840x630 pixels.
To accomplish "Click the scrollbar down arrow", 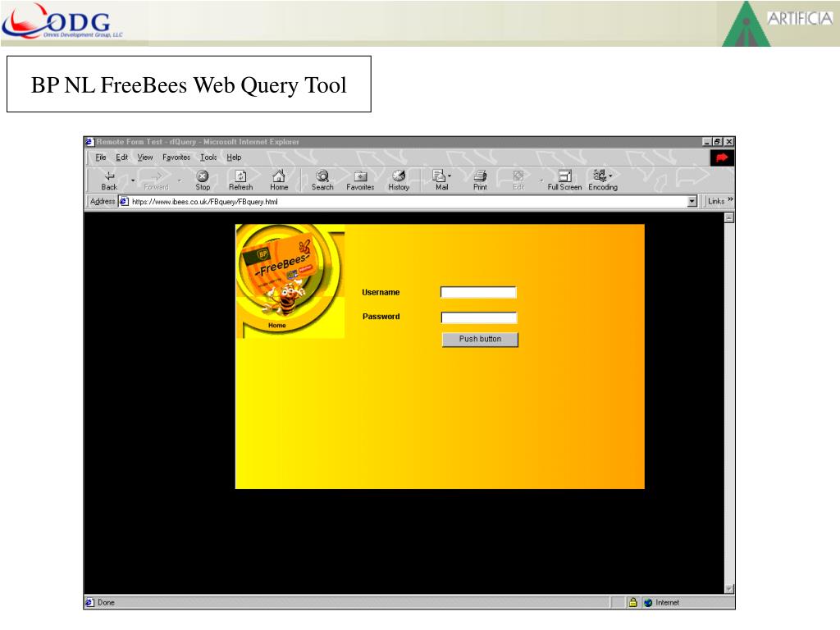I will [x=728, y=589].
